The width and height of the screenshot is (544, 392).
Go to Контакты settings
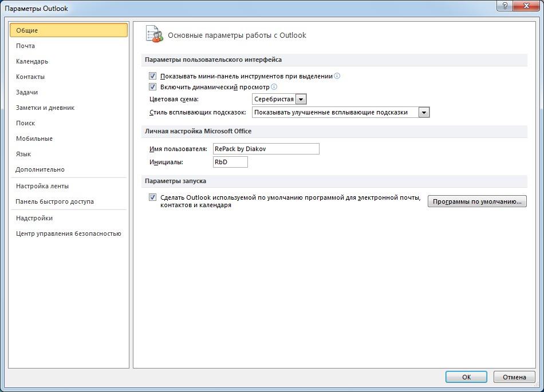click(69, 77)
